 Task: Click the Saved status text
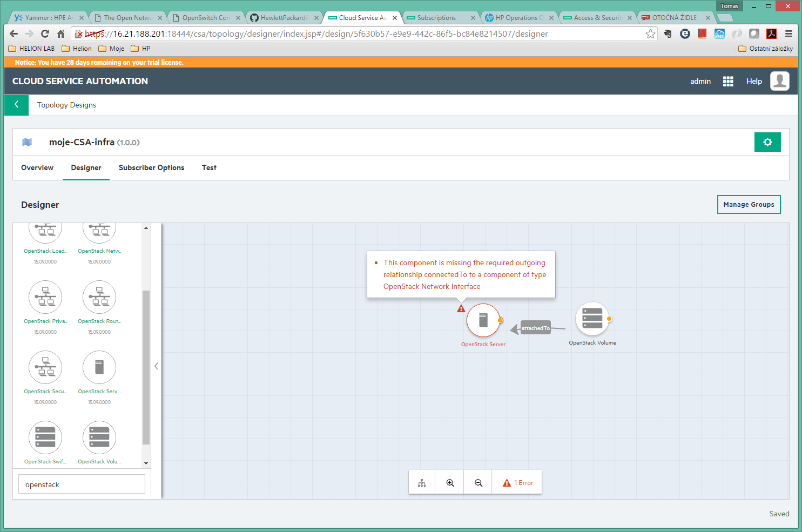coord(779,514)
